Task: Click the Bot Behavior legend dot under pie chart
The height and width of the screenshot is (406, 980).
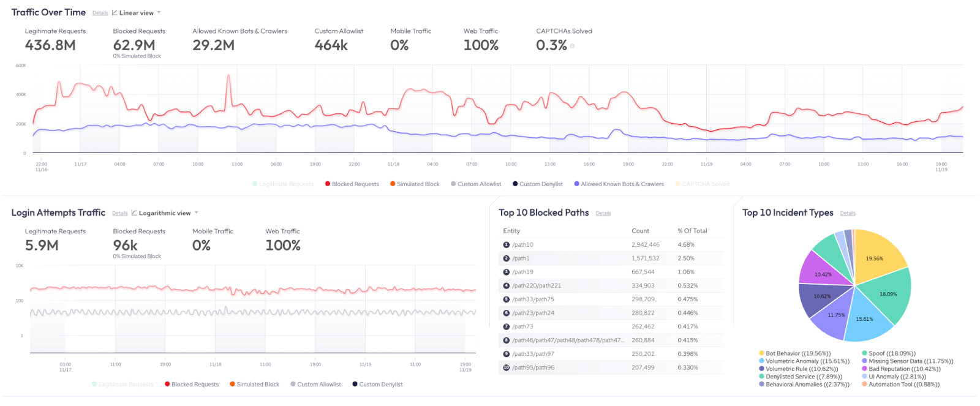Action: 761,353
